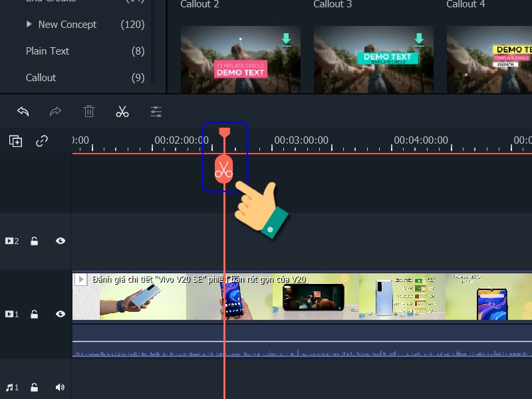Click the Undo icon

[x=23, y=111]
